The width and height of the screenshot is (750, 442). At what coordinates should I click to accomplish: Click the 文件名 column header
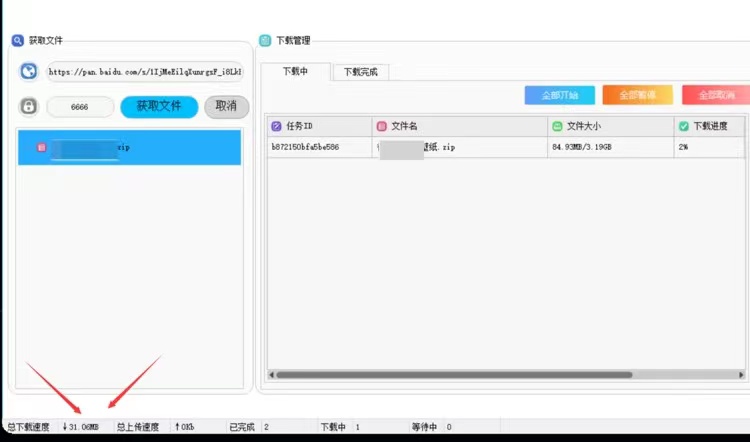click(460, 126)
